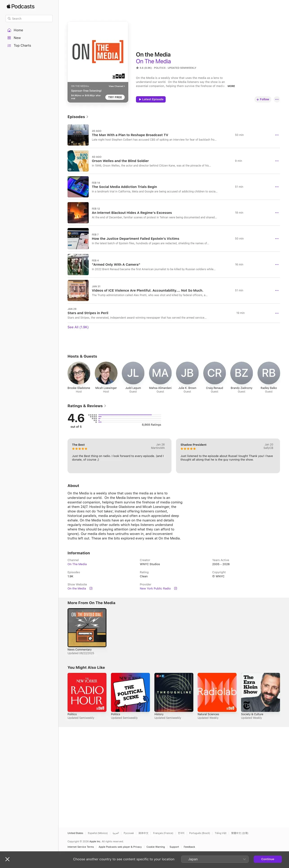Screen dimensions: 289x868
Task: Open options for Social Media Addiction Trials episode
Action: [x=277, y=187]
